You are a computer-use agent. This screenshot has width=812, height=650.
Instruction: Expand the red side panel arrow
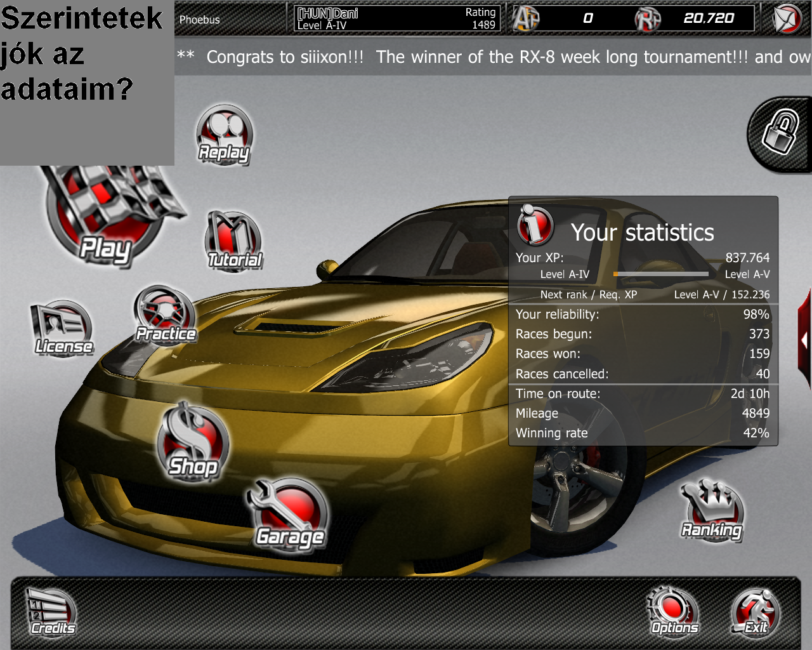point(804,340)
